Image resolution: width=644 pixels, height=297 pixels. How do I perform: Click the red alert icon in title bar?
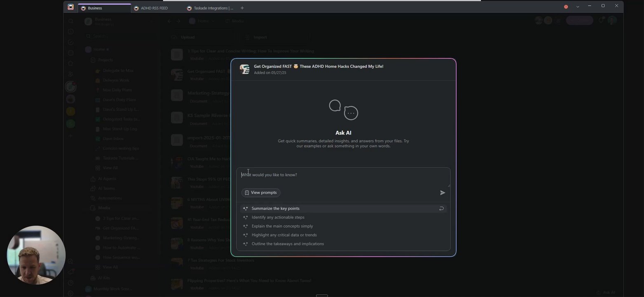click(566, 7)
